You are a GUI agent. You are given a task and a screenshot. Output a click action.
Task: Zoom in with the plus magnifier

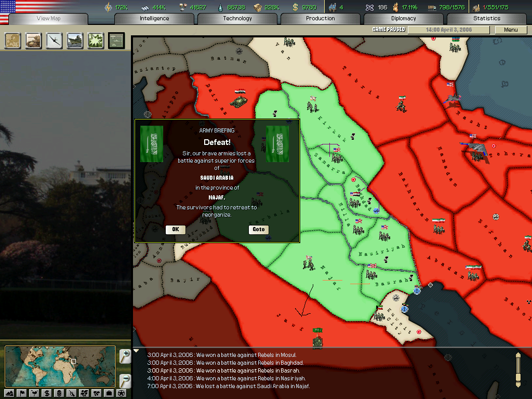point(125,356)
